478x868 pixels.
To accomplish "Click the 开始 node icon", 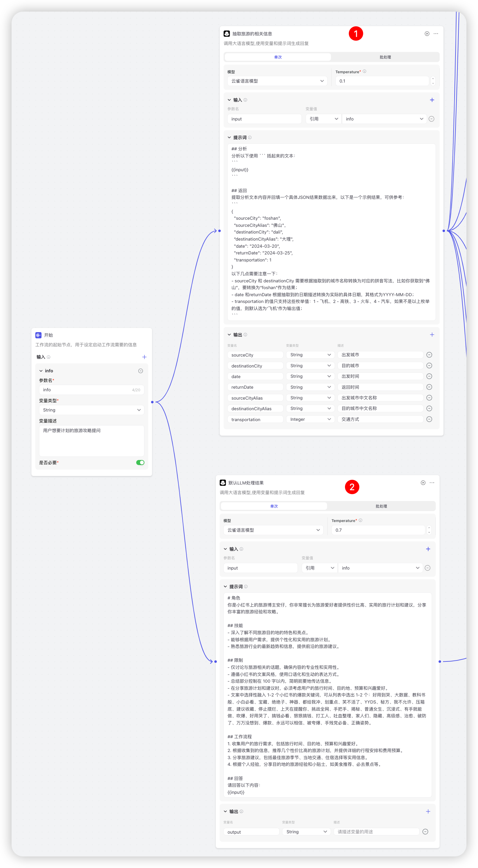I will tap(39, 335).
